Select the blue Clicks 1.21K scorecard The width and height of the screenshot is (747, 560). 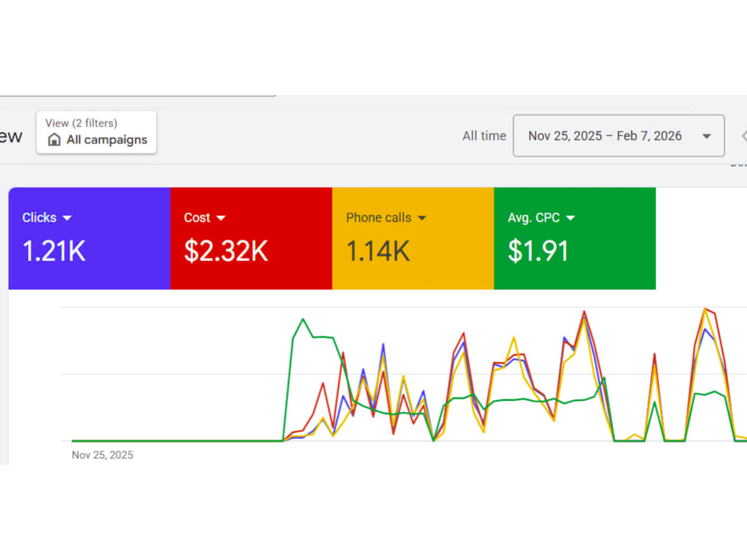tap(89, 238)
